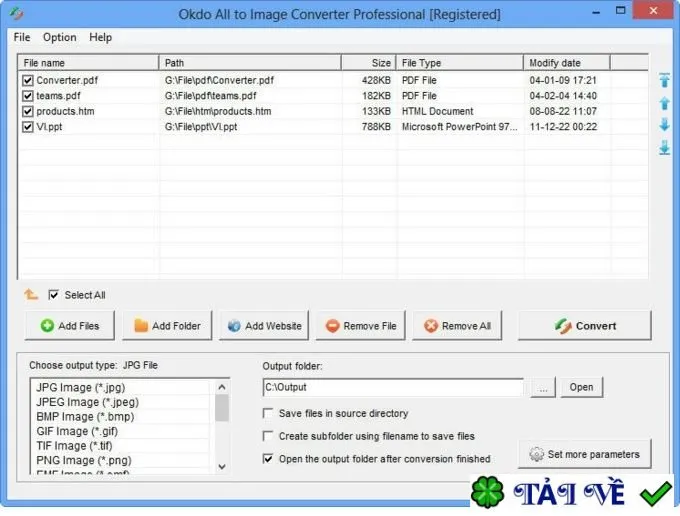Click the move-up arrow icon
The width and height of the screenshot is (680, 516).
point(664,104)
